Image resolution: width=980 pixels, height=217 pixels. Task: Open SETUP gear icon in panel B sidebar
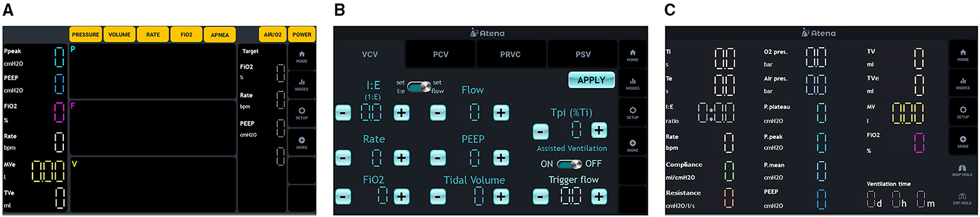coord(633,113)
